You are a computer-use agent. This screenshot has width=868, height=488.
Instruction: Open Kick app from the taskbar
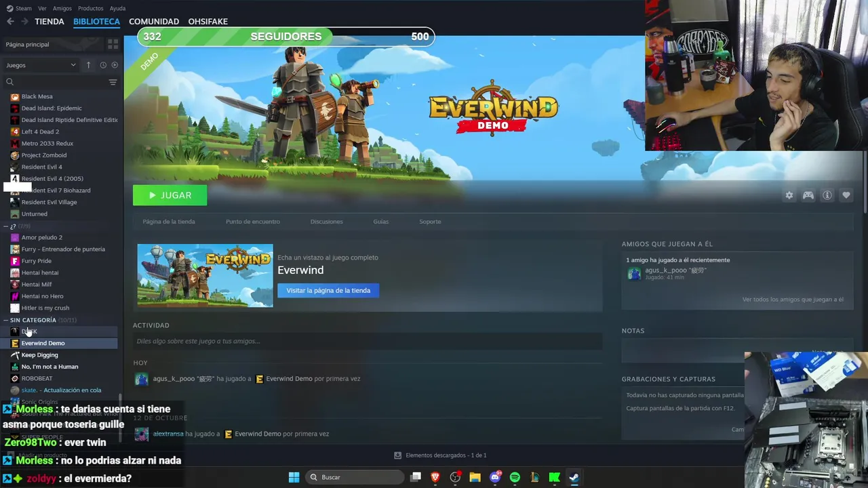click(x=554, y=477)
